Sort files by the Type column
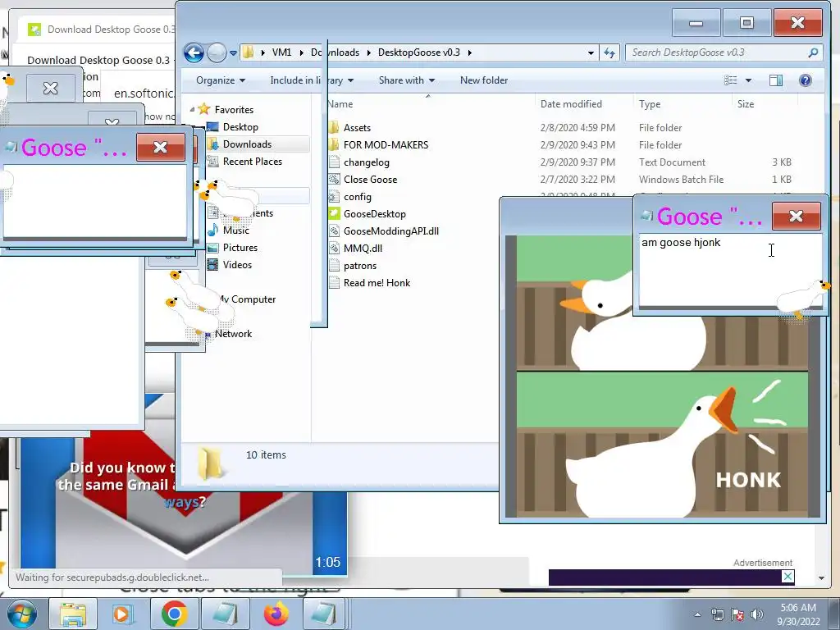Viewport: 840px width, 630px height. pos(650,104)
